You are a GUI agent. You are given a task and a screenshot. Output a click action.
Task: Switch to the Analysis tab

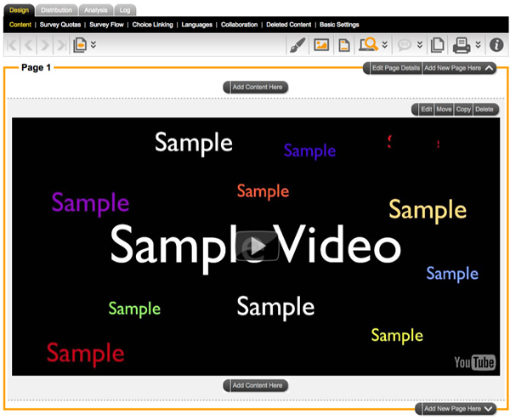(95, 9)
